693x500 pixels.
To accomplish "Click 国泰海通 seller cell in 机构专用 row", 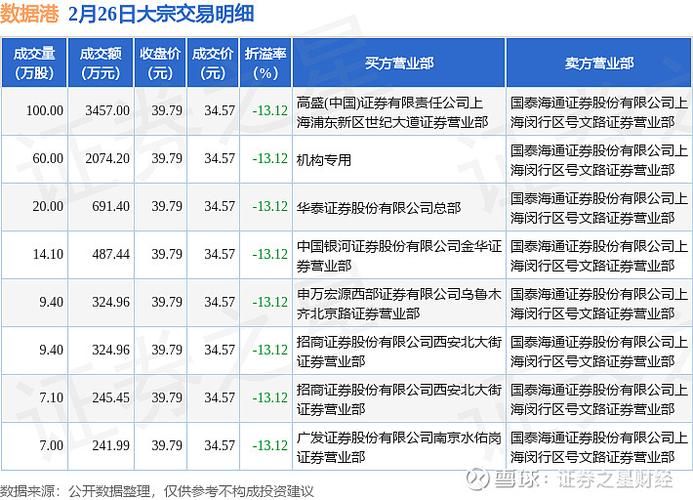I will [599, 160].
